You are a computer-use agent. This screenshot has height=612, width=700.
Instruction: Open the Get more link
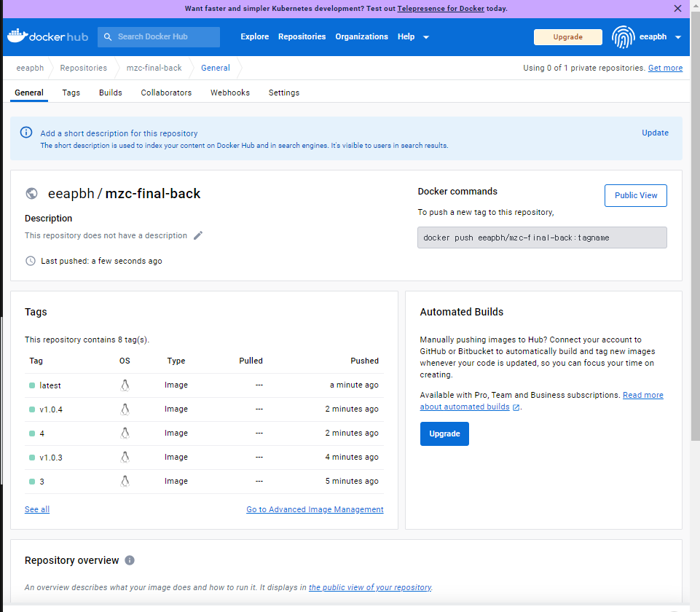[665, 68]
